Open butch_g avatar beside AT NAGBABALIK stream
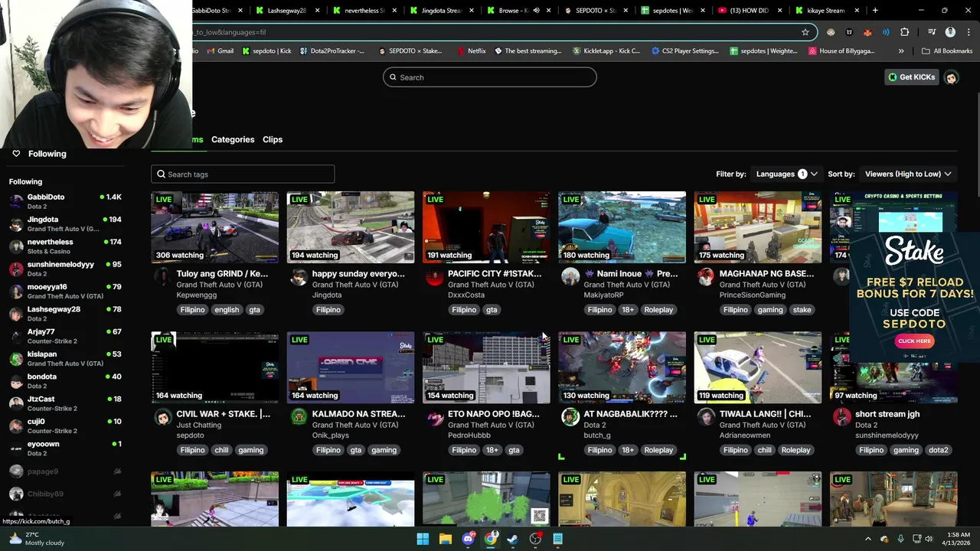 (570, 417)
